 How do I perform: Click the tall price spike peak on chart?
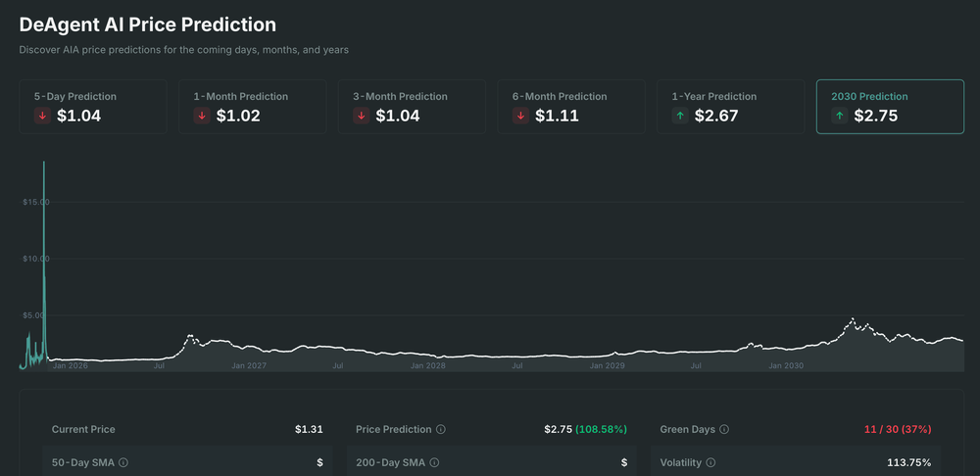(x=44, y=163)
